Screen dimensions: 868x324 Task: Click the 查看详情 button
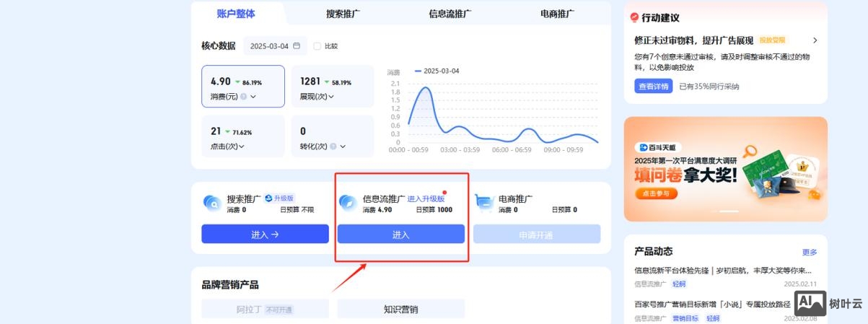click(654, 86)
